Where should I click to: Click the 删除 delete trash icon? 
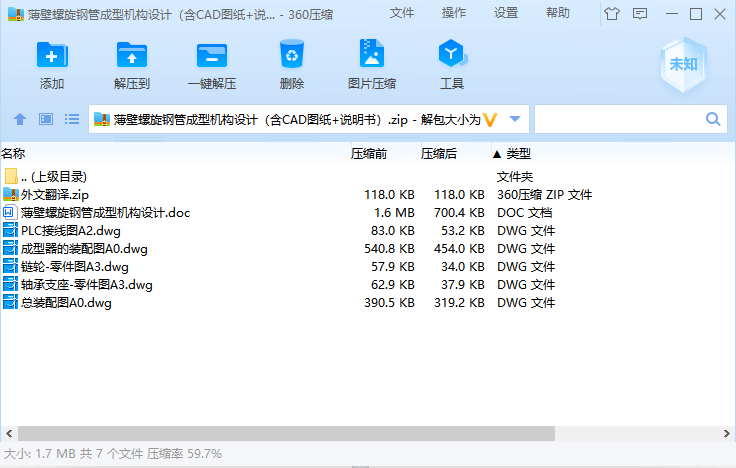[x=291, y=54]
